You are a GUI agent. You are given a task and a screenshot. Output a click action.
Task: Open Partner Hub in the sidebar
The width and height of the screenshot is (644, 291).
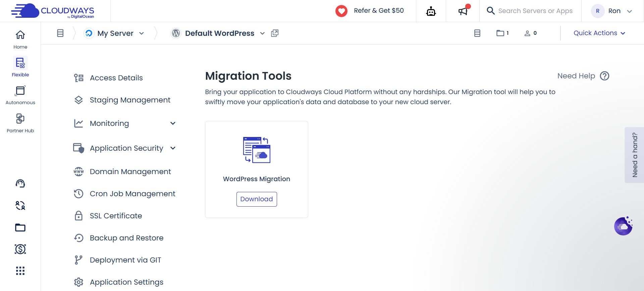coord(20,123)
